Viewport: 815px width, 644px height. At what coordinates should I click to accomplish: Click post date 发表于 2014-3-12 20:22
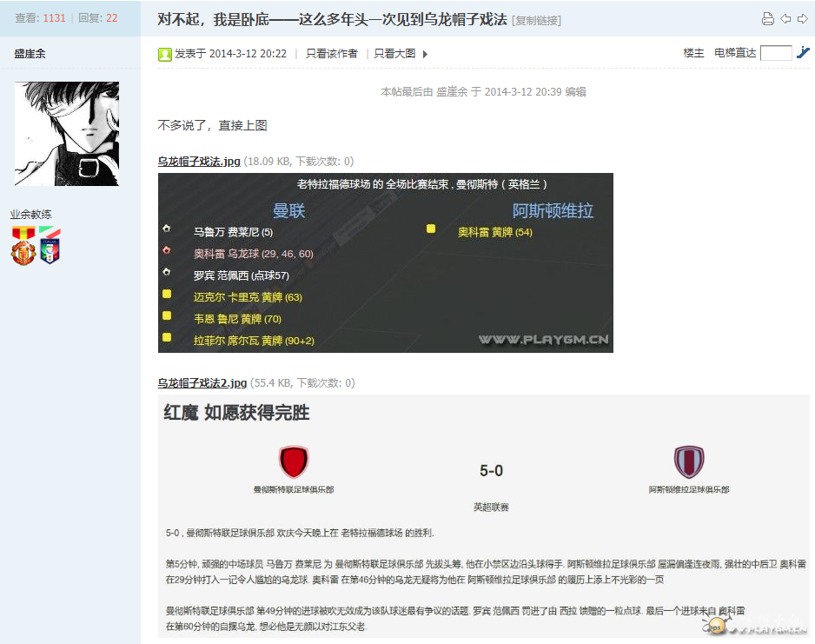tap(231, 54)
